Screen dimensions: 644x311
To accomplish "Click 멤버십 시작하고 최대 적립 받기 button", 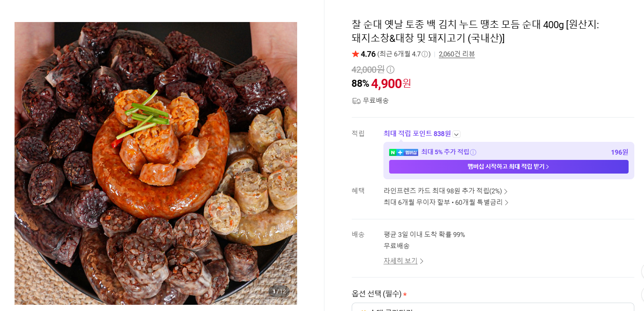I will [508, 167].
